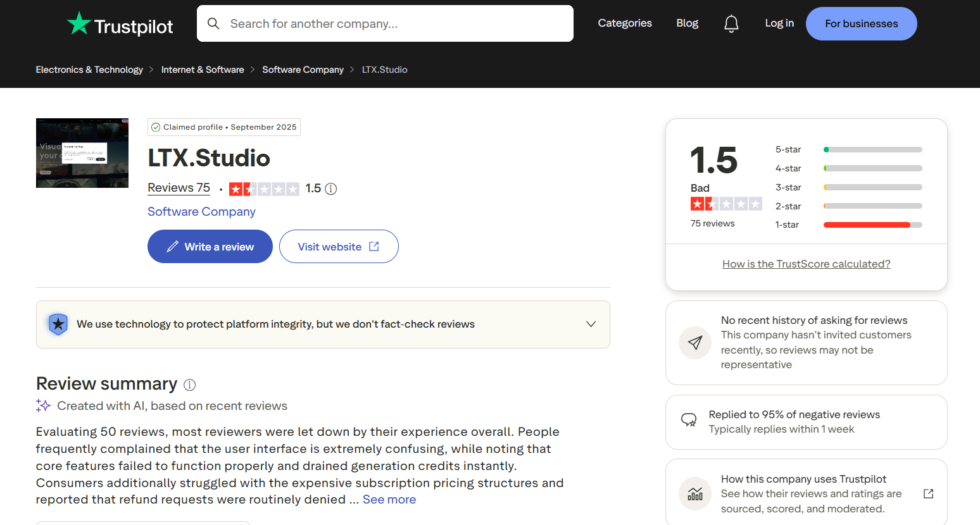This screenshot has width=980, height=525.
Task: Click Write a review button
Action: (x=210, y=247)
